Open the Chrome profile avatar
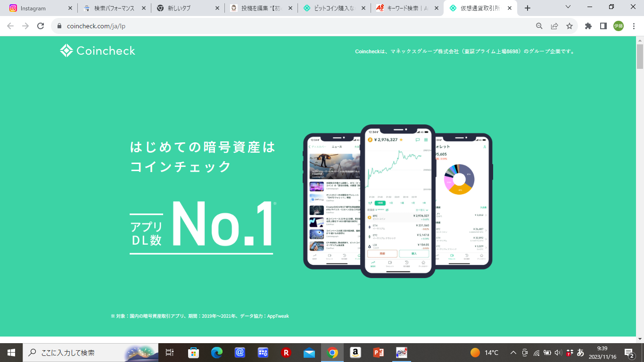 pyautogui.click(x=619, y=26)
